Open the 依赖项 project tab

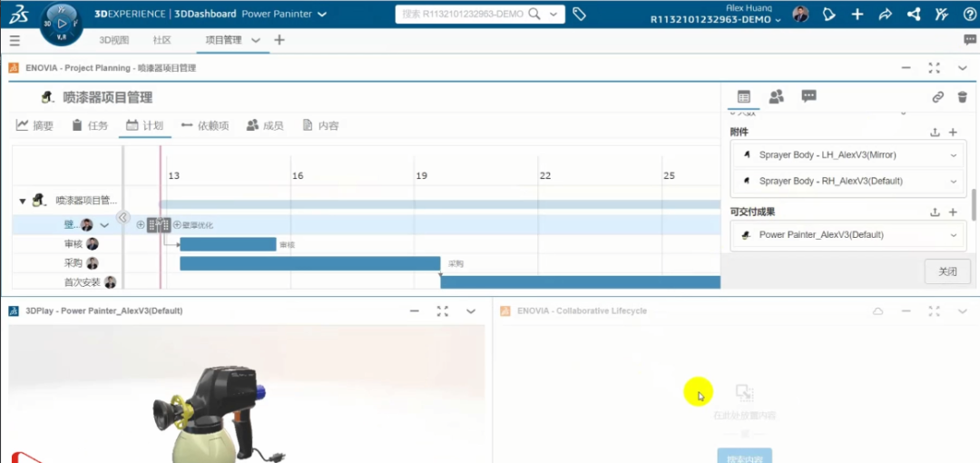(x=205, y=125)
